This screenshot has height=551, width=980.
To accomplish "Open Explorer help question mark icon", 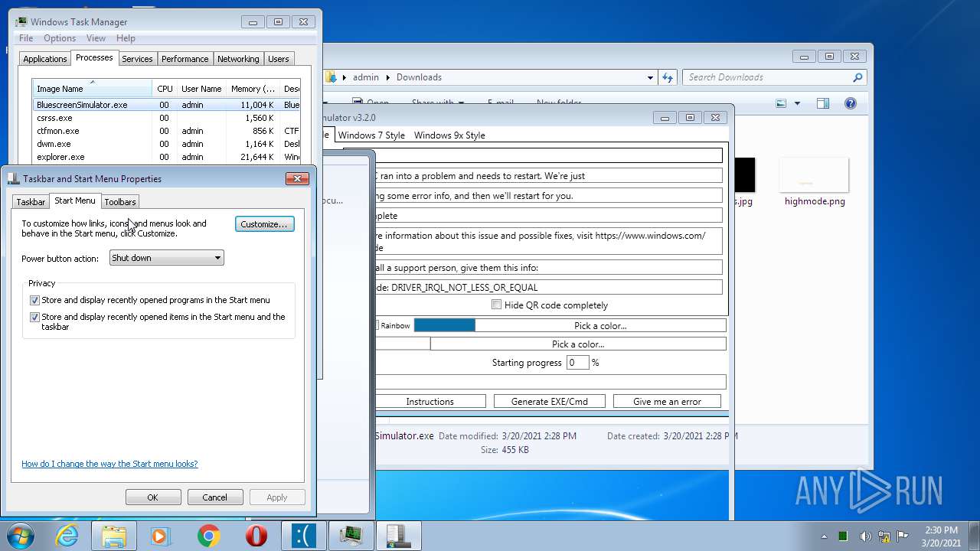I will [x=850, y=103].
